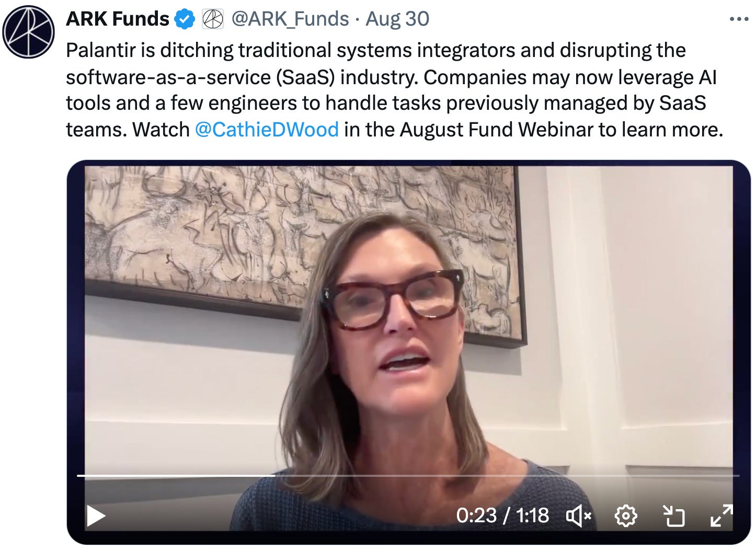Pop out video to picture-in-picture

coord(673,516)
